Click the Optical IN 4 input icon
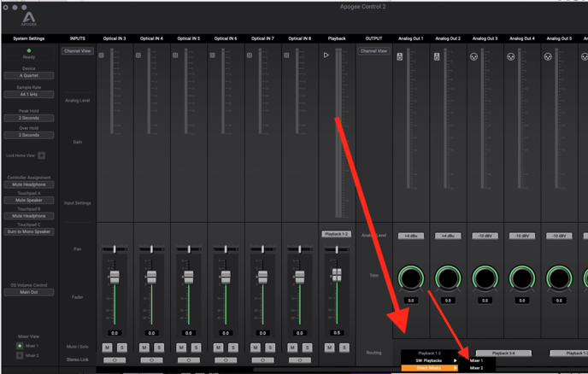Viewport: 588px width, 374px height. coord(138,56)
